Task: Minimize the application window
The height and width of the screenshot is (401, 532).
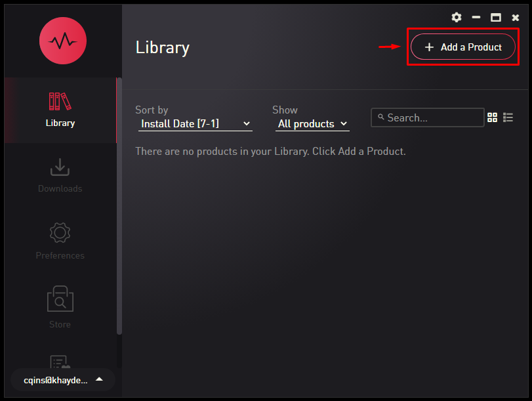Action: (476, 17)
